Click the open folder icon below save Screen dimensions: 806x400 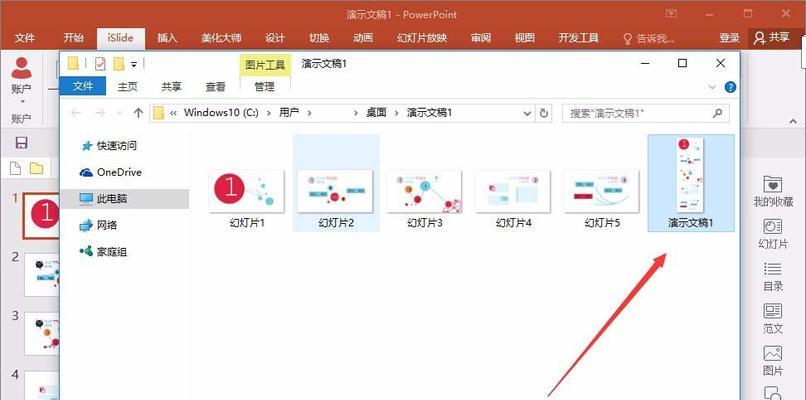(36, 168)
